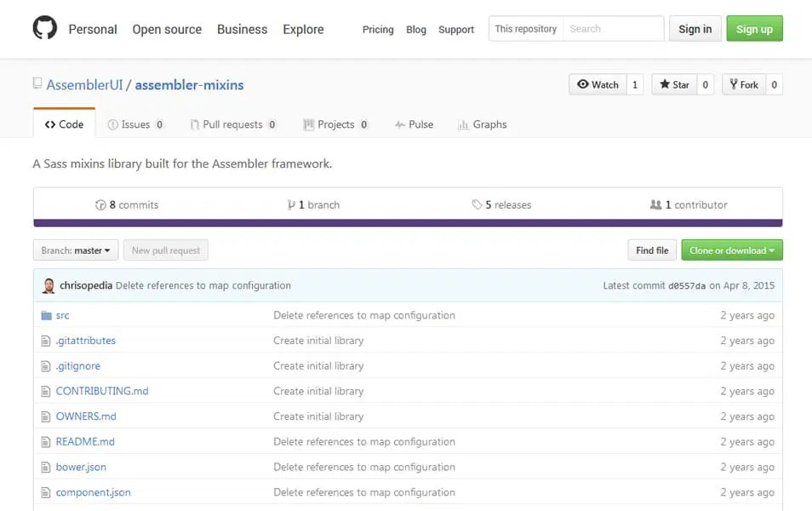812x511 pixels.
Task: Switch to the Graphs tab
Action: pyautogui.click(x=483, y=124)
